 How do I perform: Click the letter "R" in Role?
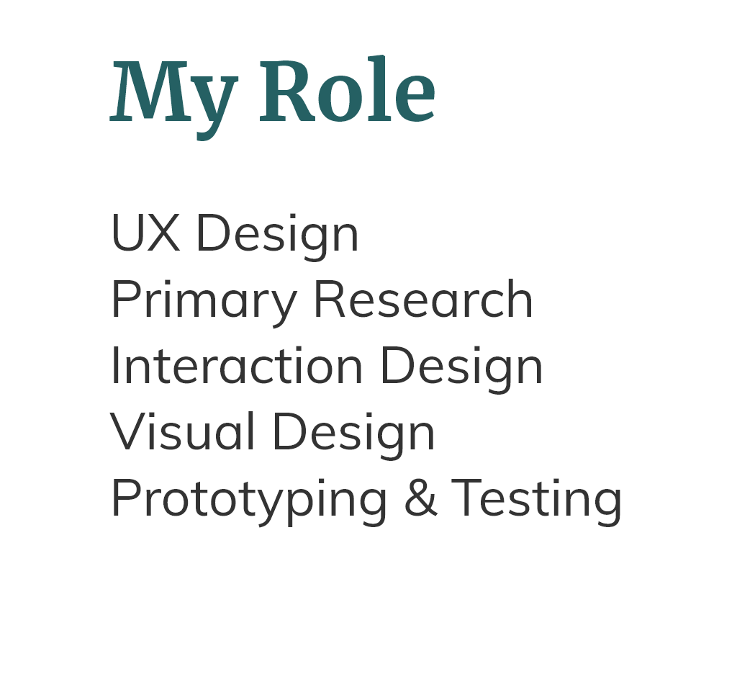287,91
